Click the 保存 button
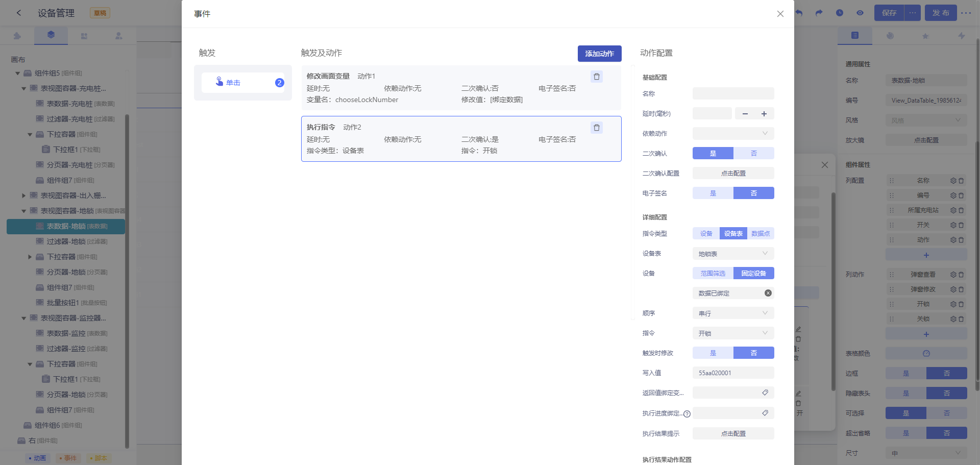 click(x=889, y=13)
